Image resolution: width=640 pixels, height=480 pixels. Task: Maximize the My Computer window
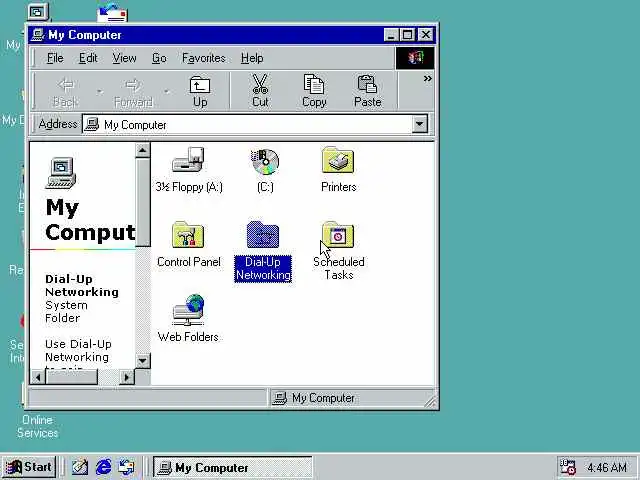407,35
